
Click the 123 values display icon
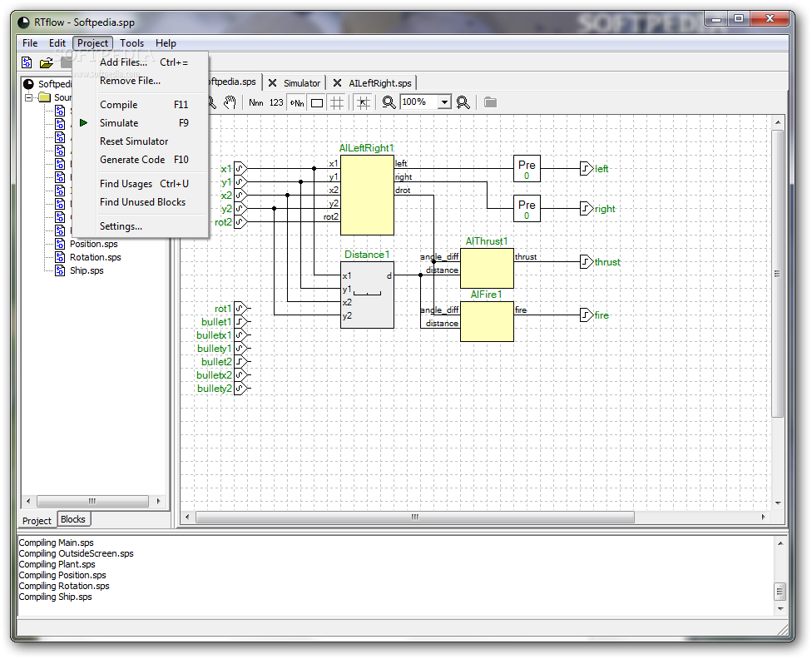(x=276, y=102)
